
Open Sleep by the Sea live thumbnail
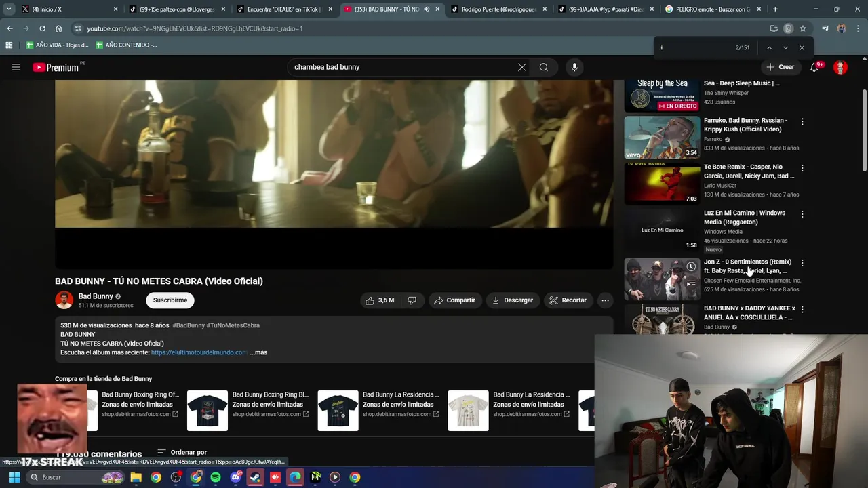(662, 96)
